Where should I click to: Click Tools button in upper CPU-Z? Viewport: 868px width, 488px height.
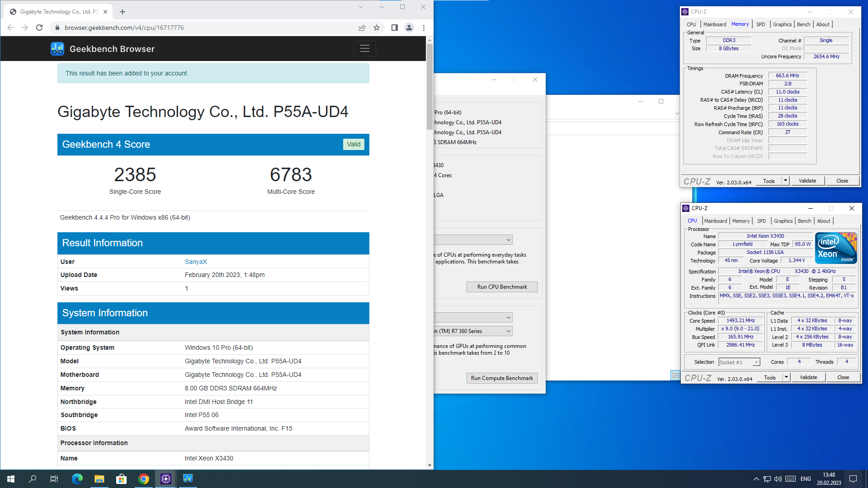click(x=769, y=181)
